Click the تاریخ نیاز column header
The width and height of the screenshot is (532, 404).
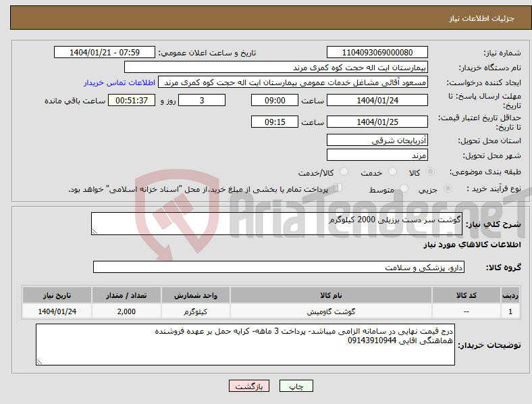pyautogui.click(x=57, y=295)
